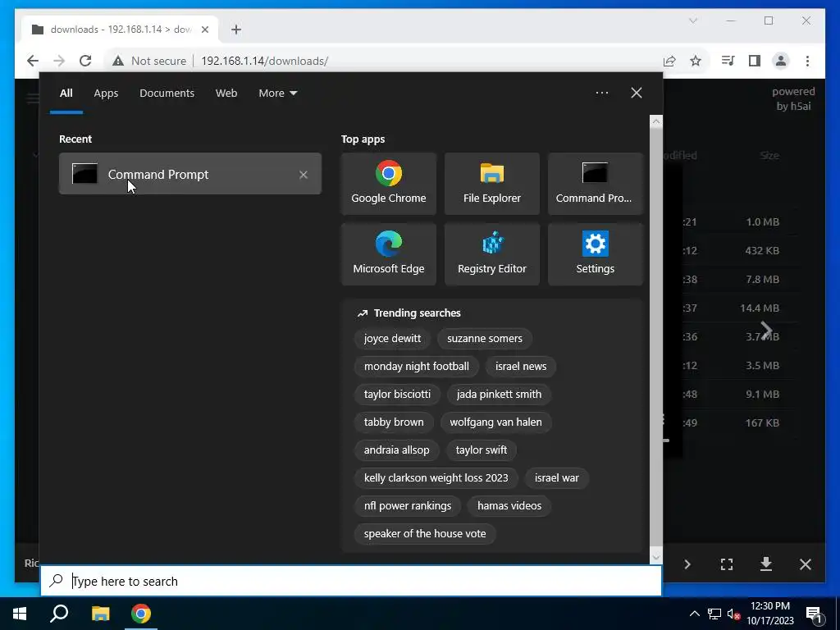This screenshot has height=630, width=840.
Task: Open Microsoft Edge tile
Action: coord(388,254)
